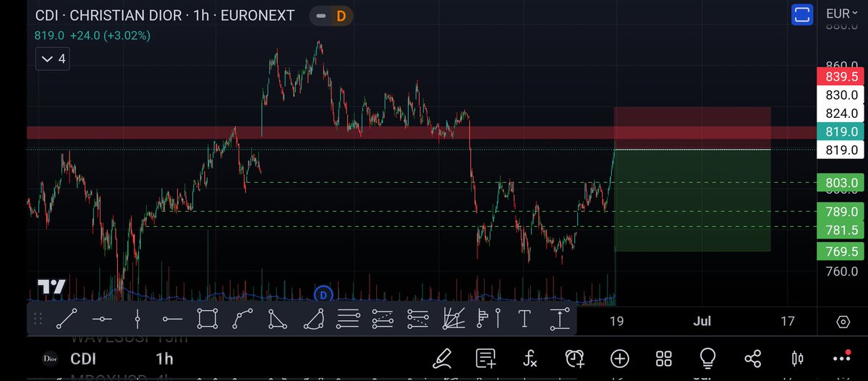The image size is (868, 381).
Task: Grab the drawing toolbar drag handle
Action: 39,318
